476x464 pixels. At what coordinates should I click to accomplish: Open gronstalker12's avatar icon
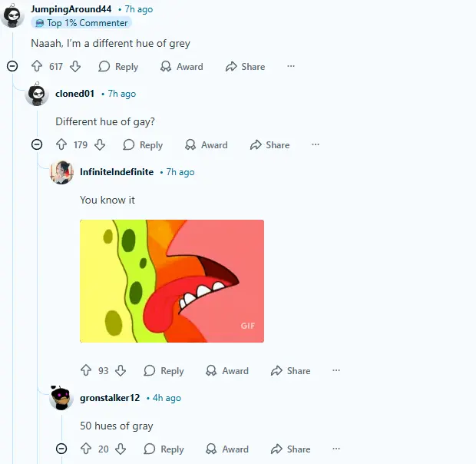pyautogui.click(x=61, y=398)
